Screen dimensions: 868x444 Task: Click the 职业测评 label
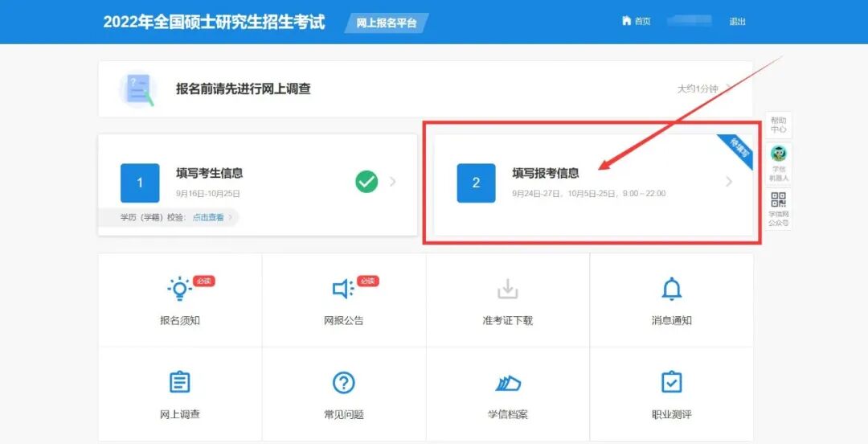point(671,414)
